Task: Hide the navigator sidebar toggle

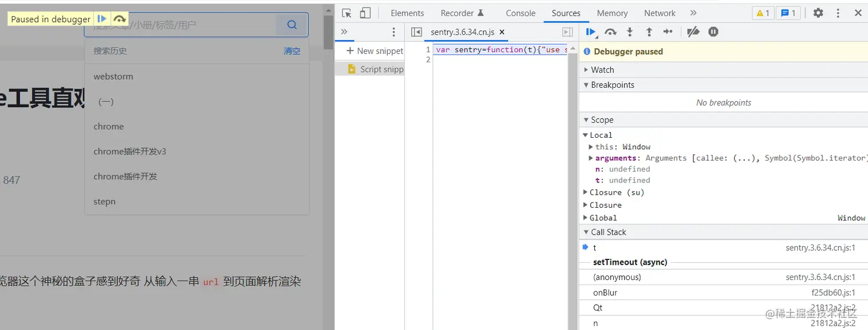Action: pyautogui.click(x=417, y=32)
